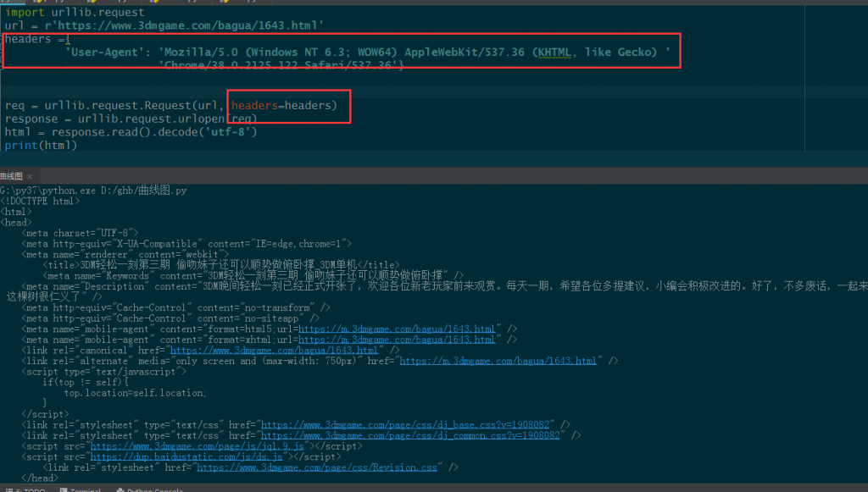This screenshot has width=868, height=492.
Task: Click the headers=headers argument
Action: [284, 106]
